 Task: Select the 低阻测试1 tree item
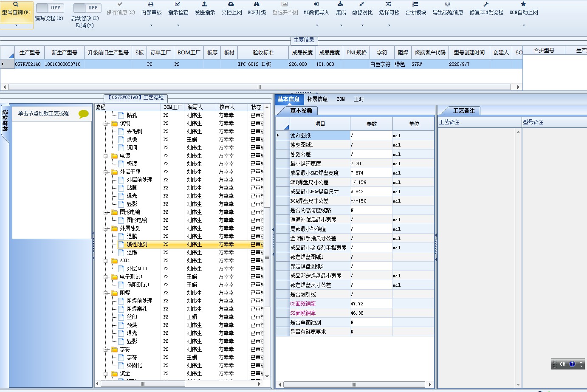point(138,285)
